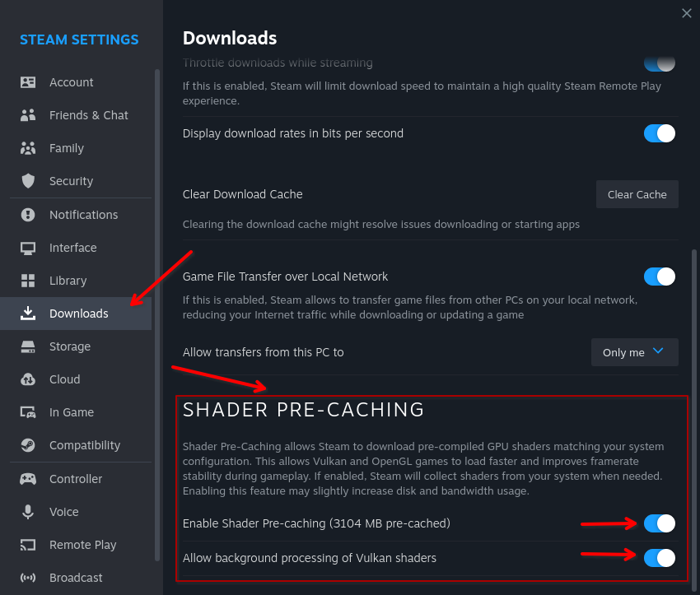
Task: Open the Cloud settings section
Action: [64, 379]
